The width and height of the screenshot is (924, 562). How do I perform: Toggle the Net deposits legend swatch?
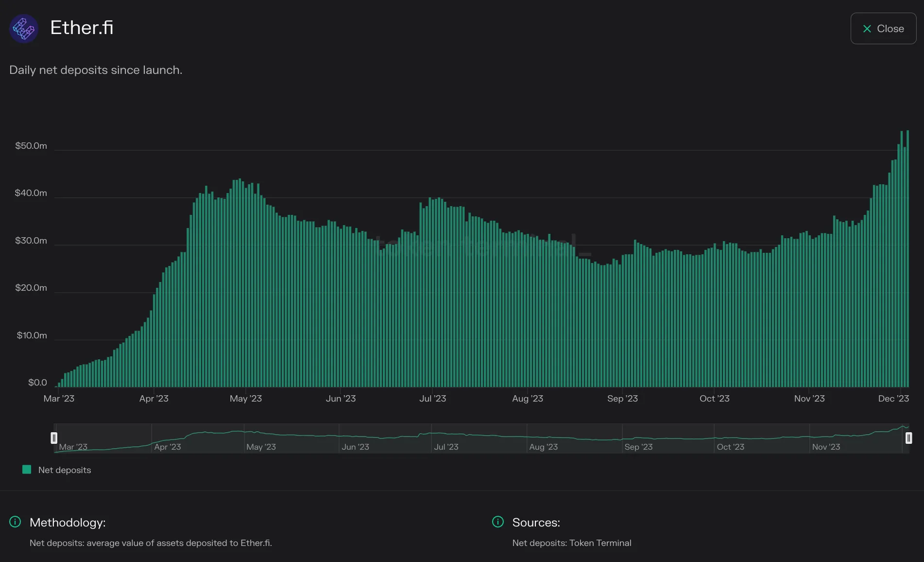coord(27,470)
